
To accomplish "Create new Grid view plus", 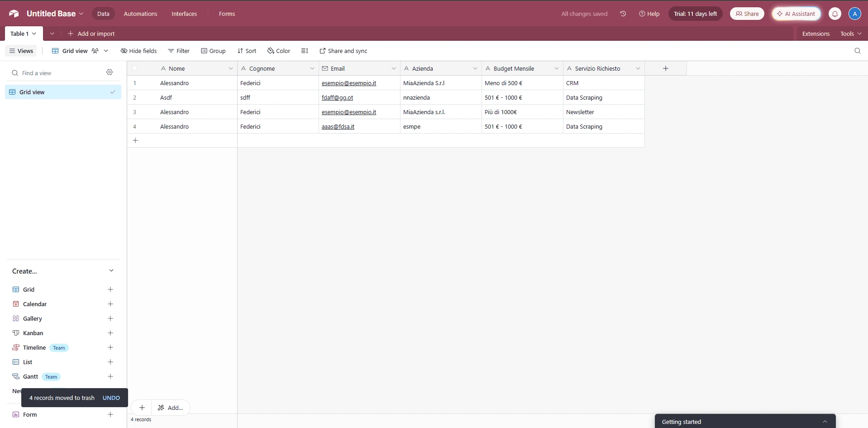I will click(110, 289).
